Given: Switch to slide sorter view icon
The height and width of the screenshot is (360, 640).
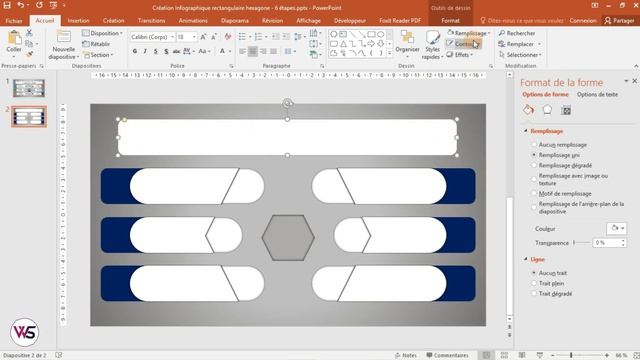Looking at the screenshot, I should [504, 355].
